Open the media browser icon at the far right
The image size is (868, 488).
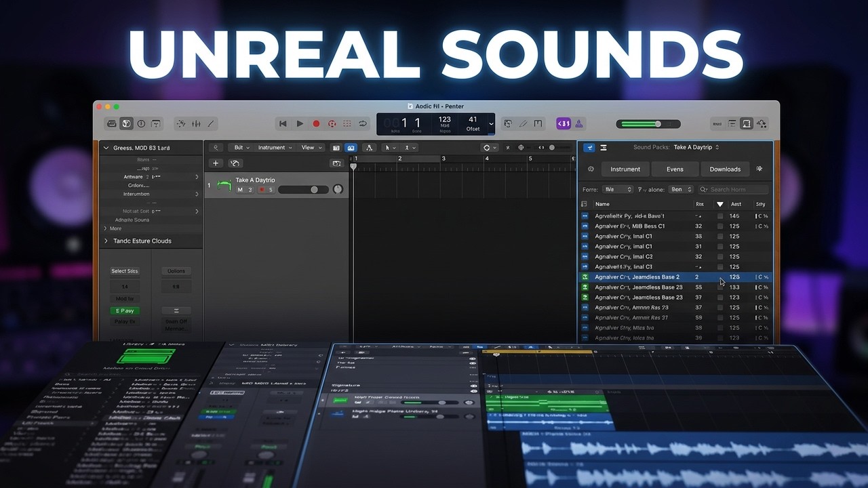point(762,124)
